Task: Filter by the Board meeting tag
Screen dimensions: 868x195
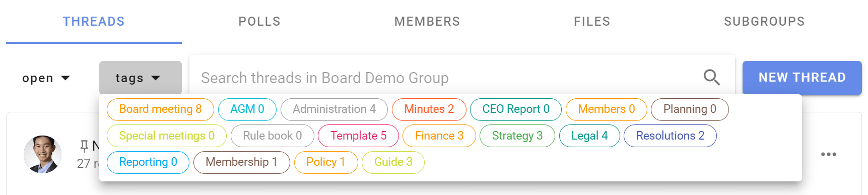Action: pos(160,109)
